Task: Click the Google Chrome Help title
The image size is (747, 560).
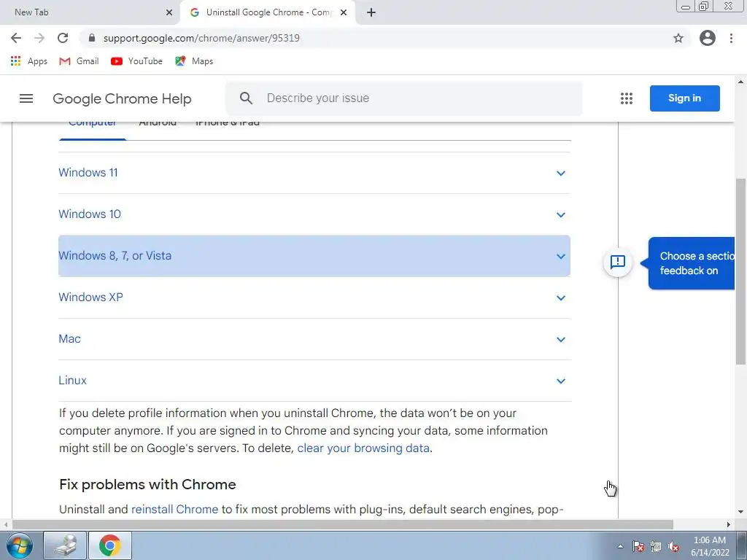Action: [x=122, y=98]
